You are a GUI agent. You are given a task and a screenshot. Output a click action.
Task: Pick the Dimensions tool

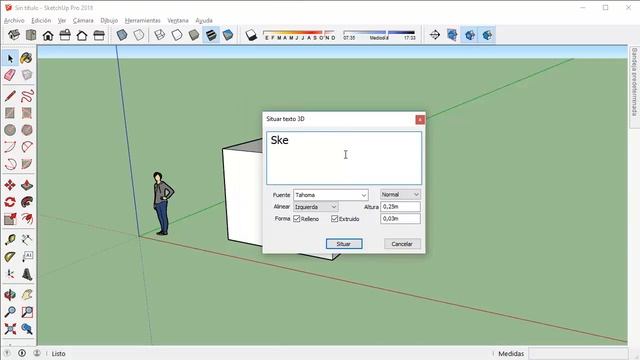coord(27,240)
